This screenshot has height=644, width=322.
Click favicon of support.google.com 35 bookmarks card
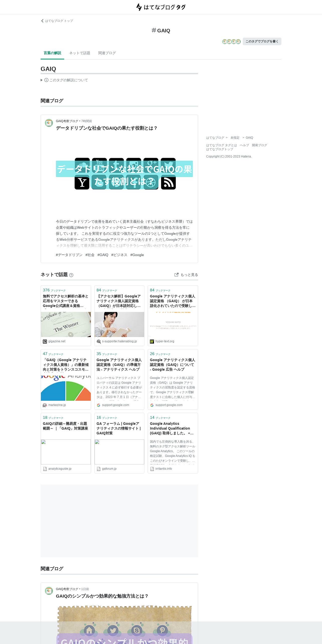99,405
